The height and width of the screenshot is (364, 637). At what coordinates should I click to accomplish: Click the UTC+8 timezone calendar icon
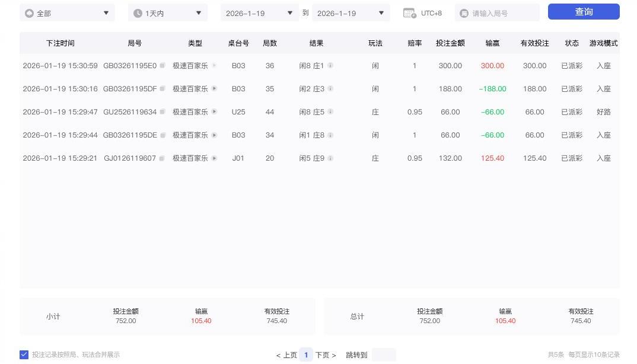(409, 13)
